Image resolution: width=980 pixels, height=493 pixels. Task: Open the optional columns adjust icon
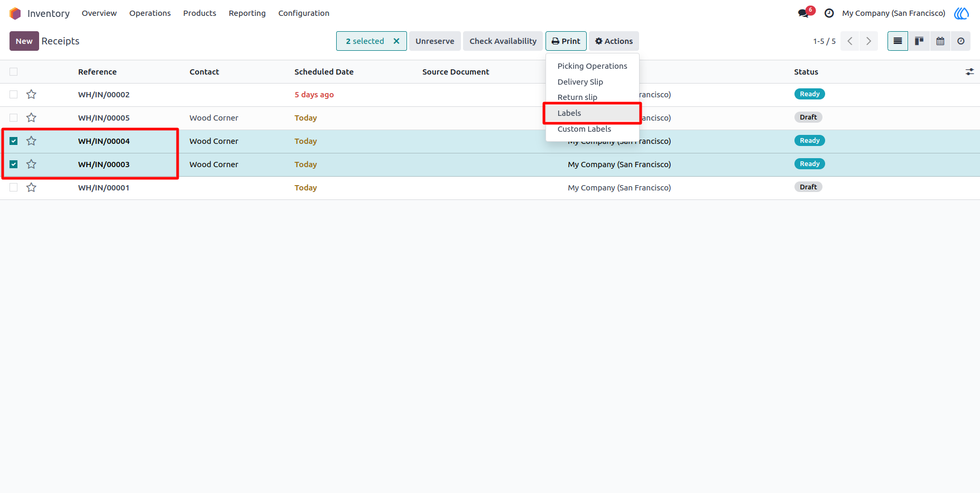[969, 71]
